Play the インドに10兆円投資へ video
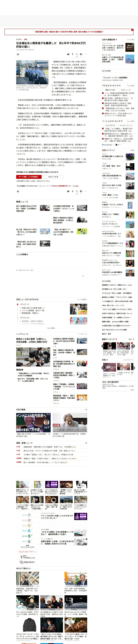The image size is (138, 644). pyautogui.click(x=33, y=422)
